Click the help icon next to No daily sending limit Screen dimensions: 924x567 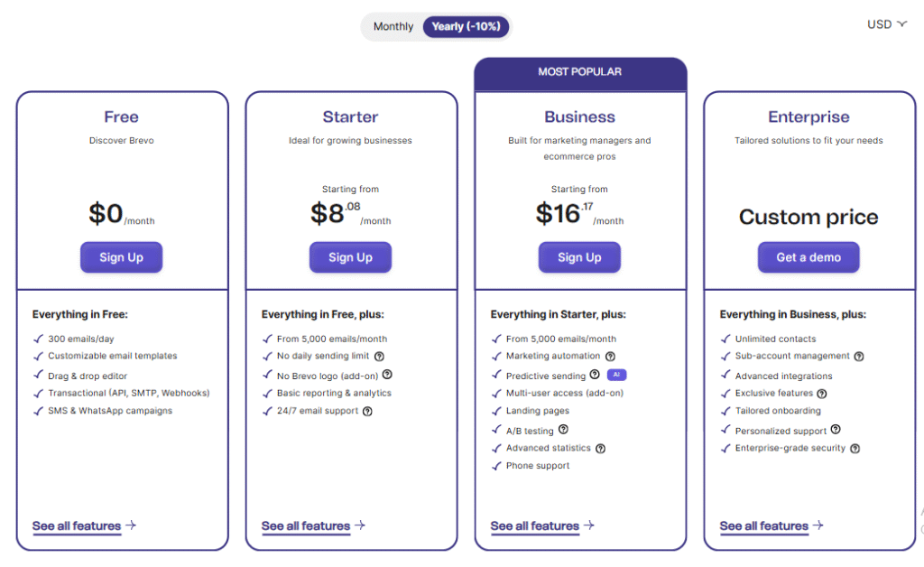pyautogui.click(x=380, y=356)
